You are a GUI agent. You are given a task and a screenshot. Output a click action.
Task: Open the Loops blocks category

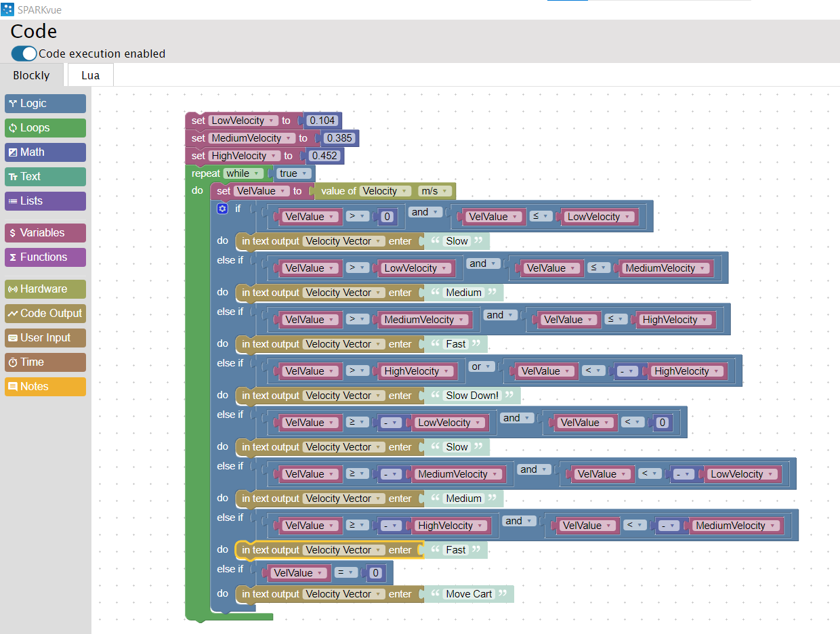point(45,128)
